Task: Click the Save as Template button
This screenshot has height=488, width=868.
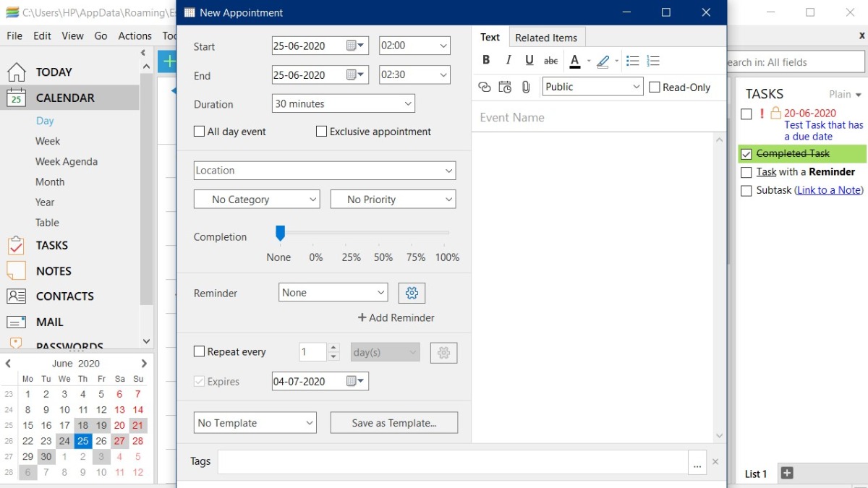Action: (394, 423)
